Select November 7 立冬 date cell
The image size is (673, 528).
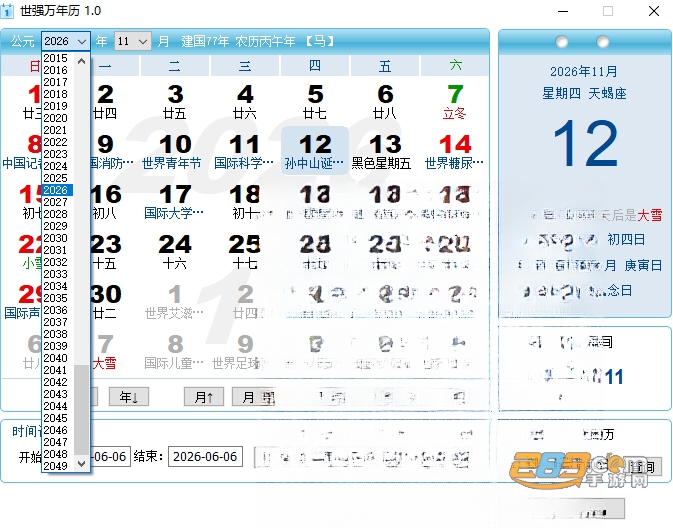point(455,101)
